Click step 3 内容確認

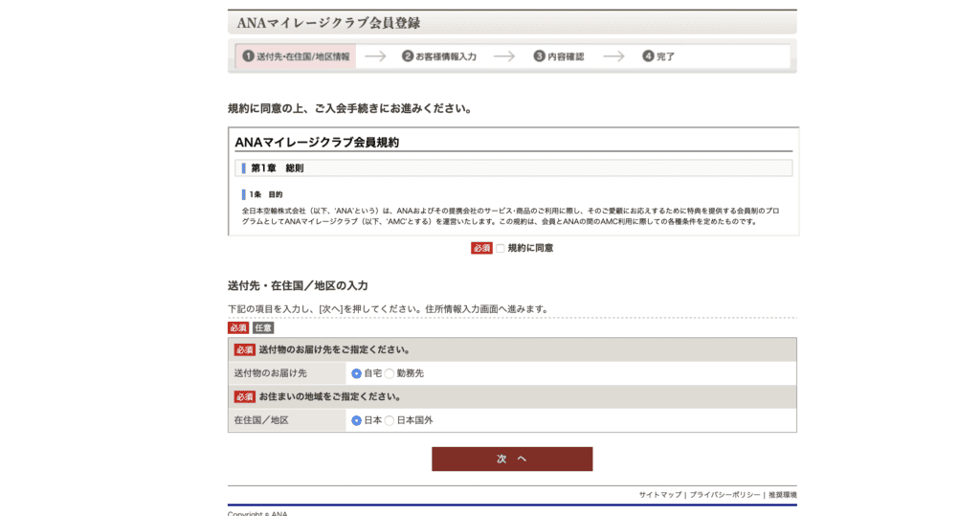pyautogui.click(x=559, y=56)
